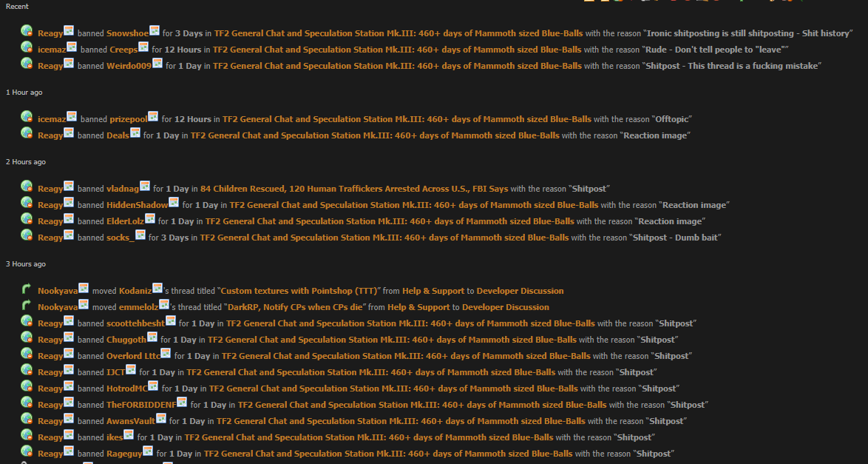The width and height of the screenshot is (868, 464).
Task: Open the HiddenShadow username link
Action: 138,205
